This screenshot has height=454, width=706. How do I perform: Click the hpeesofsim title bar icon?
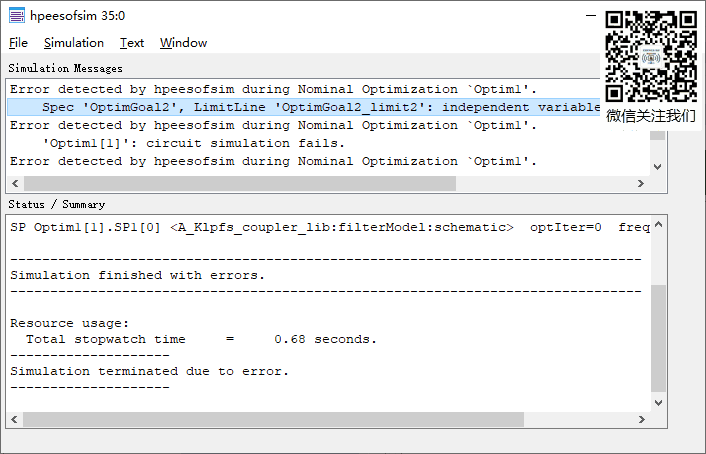click(17, 16)
